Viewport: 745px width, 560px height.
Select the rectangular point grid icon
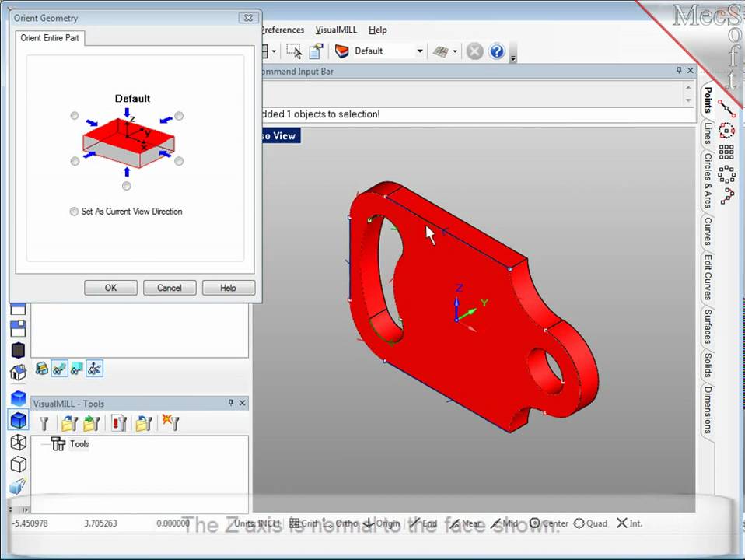pyautogui.click(x=726, y=152)
